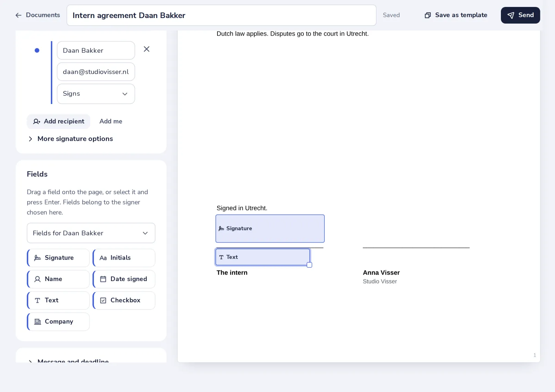This screenshot has width=555, height=392.
Task: Select the Text field on the page
Action: (x=263, y=257)
